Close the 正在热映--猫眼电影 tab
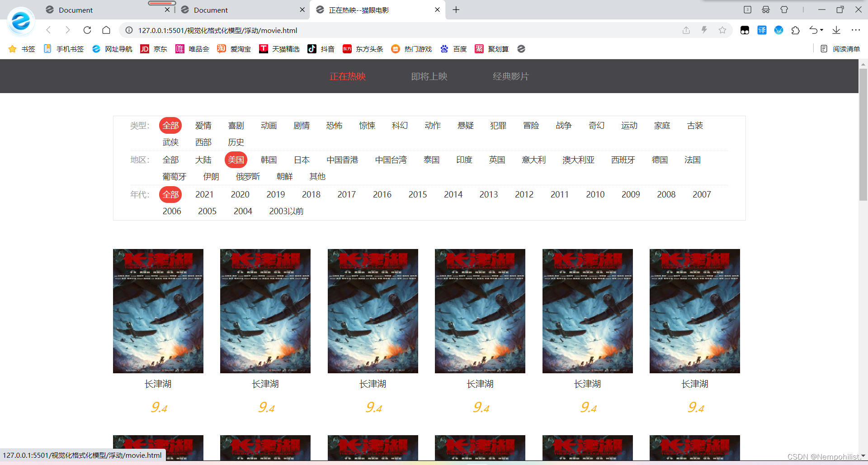 click(x=437, y=9)
